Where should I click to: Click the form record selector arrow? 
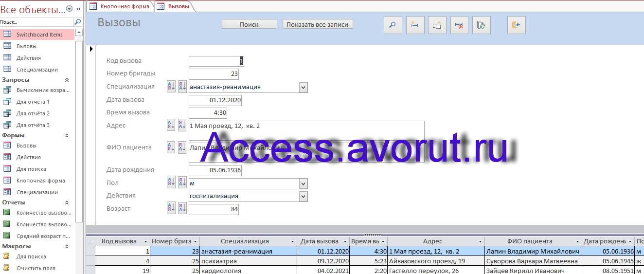pos(90,48)
